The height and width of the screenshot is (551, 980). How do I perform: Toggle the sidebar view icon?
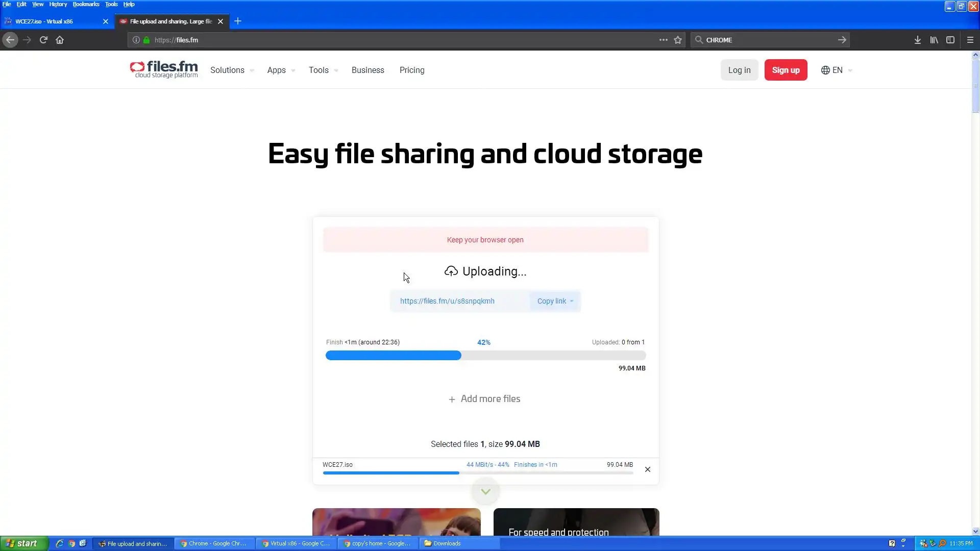950,40
